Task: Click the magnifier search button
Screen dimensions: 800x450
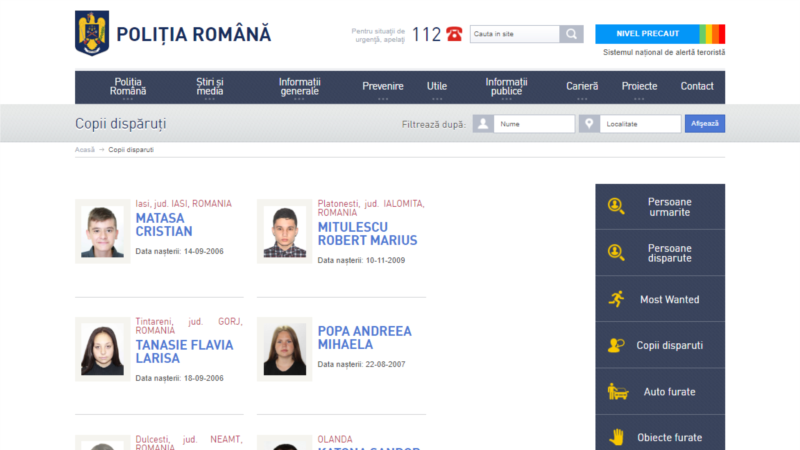Action: pyautogui.click(x=571, y=34)
